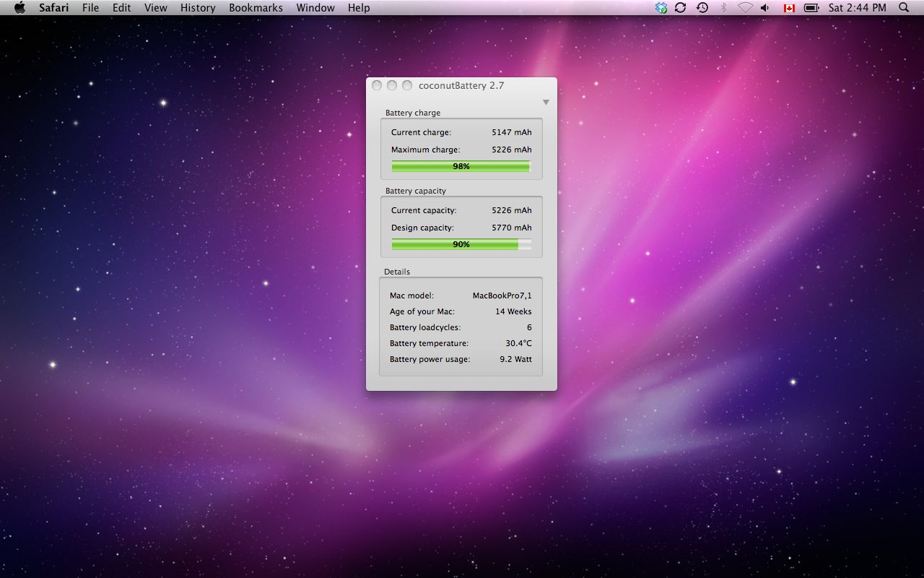Open the Window menu
This screenshot has height=578, width=924.
click(x=315, y=8)
